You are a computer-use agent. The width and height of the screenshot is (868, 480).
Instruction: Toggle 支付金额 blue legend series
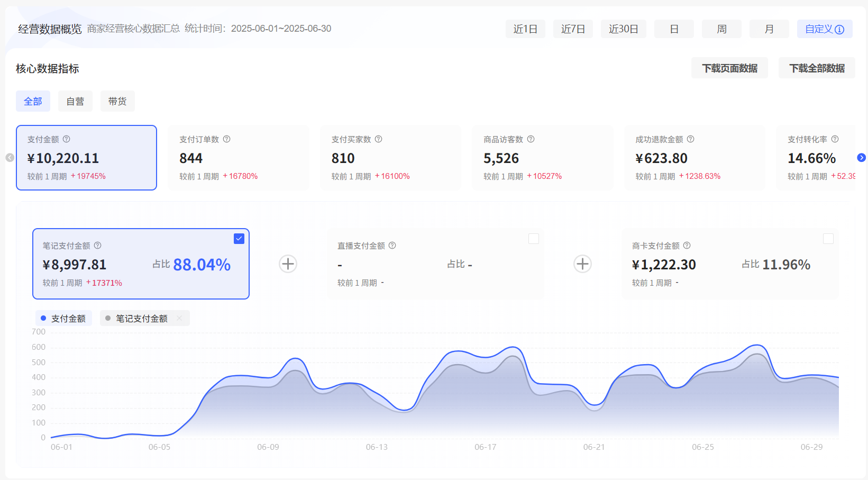[63, 319]
